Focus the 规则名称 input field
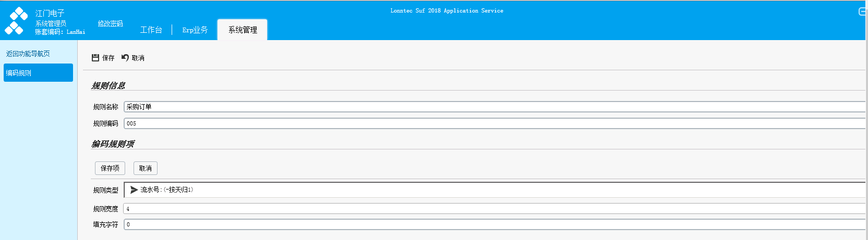 [x=496, y=107]
